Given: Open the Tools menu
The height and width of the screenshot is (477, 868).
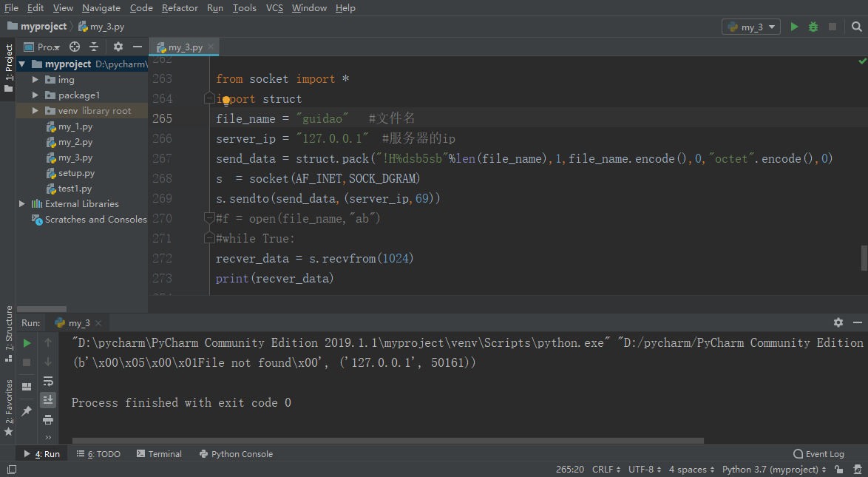Looking at the screenshot, I should tap(244, 7).
